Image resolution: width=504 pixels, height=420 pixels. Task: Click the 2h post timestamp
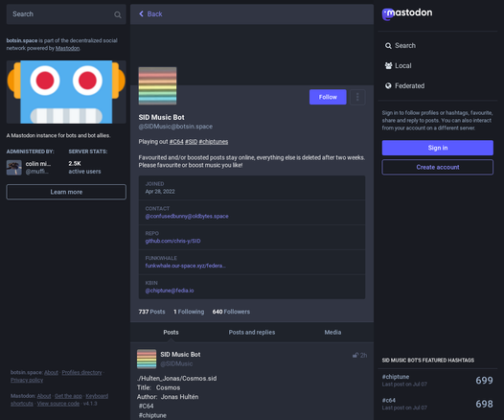(363, 356)
